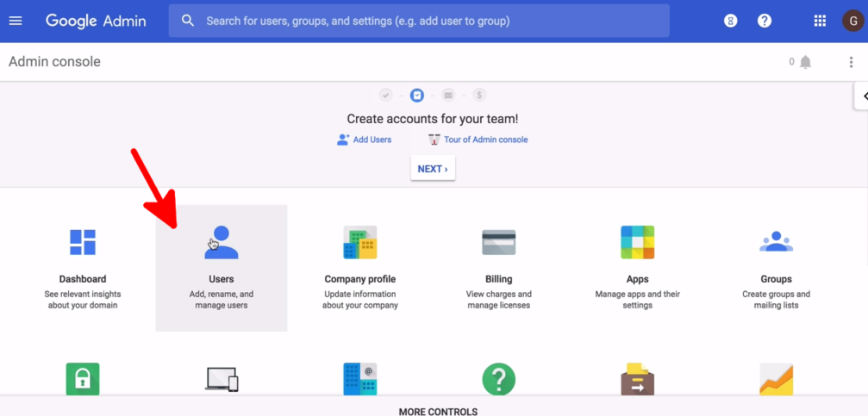Click the Add Users link
Viewport: 868px width, 416px height.
[372, 140]
